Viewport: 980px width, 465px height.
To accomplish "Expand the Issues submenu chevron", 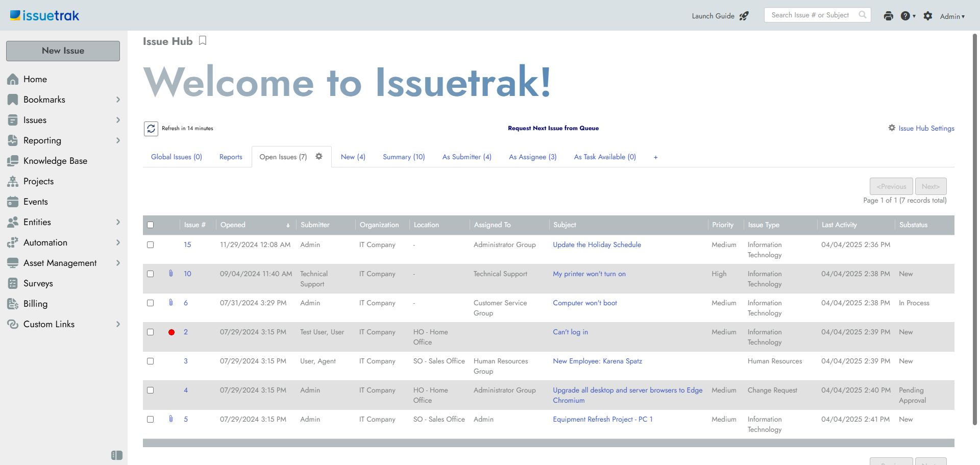I will tap(118, 120).
